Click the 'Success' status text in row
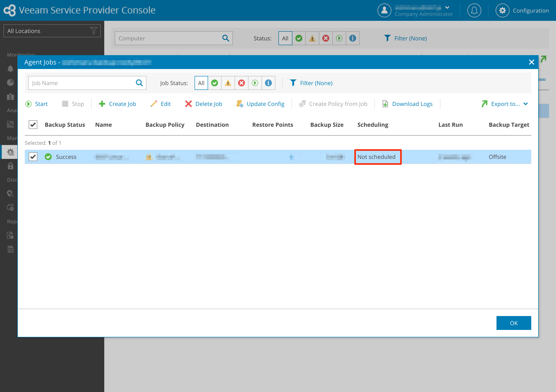 tap(66, 157)
